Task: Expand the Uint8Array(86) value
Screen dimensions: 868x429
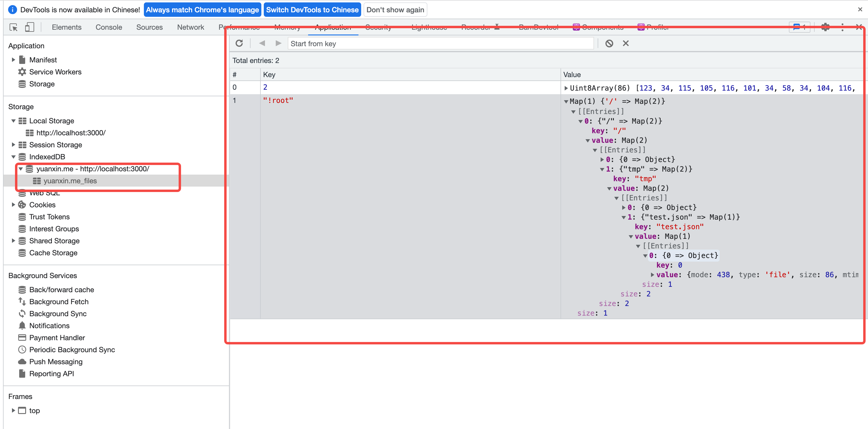Action: pyautogui.click(x=566, y=88)
